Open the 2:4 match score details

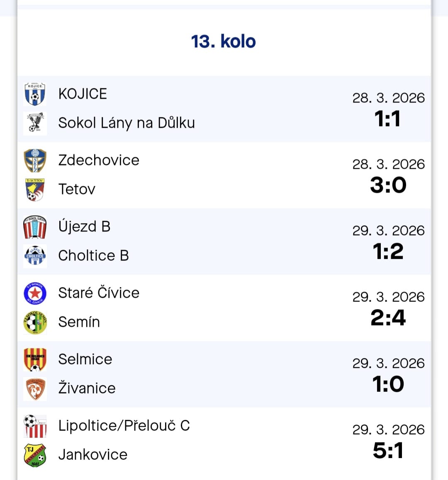[x=388, y=318]
